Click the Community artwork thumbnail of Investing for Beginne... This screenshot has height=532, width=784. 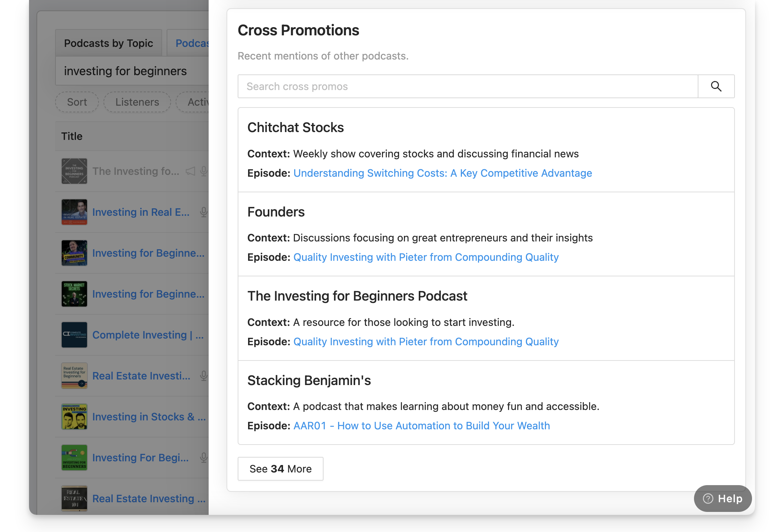coord(74,253)
